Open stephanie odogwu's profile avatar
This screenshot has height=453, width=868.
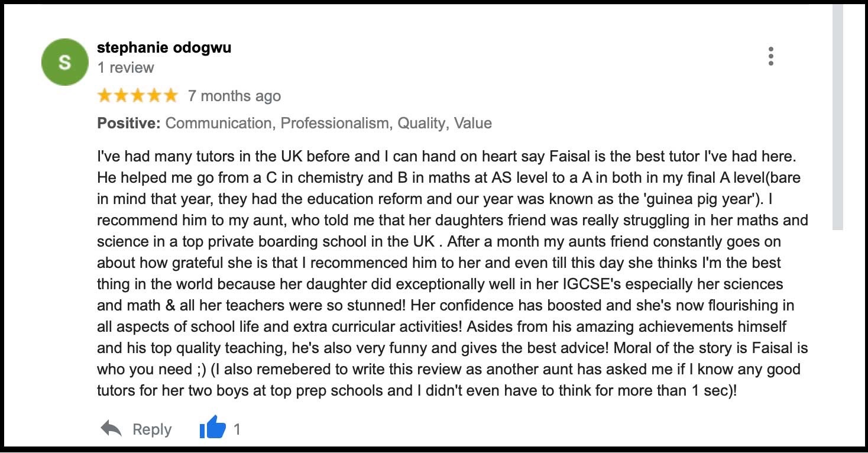coord(64,62)
